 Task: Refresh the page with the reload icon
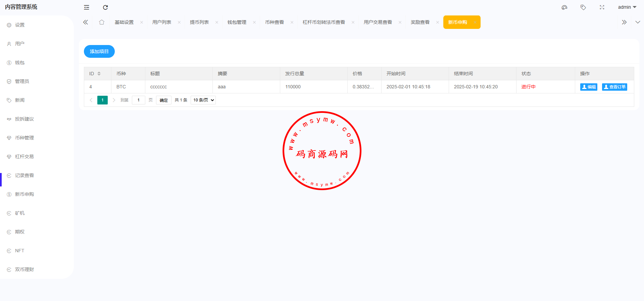pyautogui.click(x=105, y=7)
